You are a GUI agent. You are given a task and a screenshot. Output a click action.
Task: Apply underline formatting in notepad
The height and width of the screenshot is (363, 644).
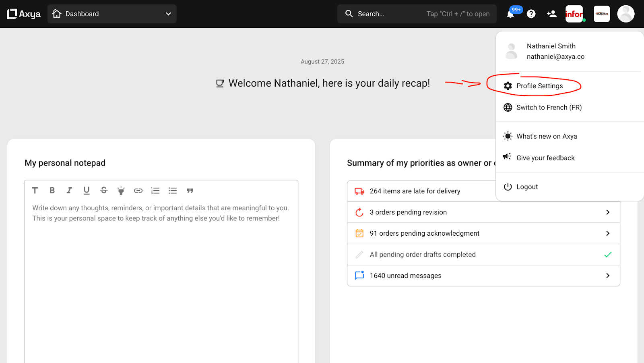click(x=87, y=191)
